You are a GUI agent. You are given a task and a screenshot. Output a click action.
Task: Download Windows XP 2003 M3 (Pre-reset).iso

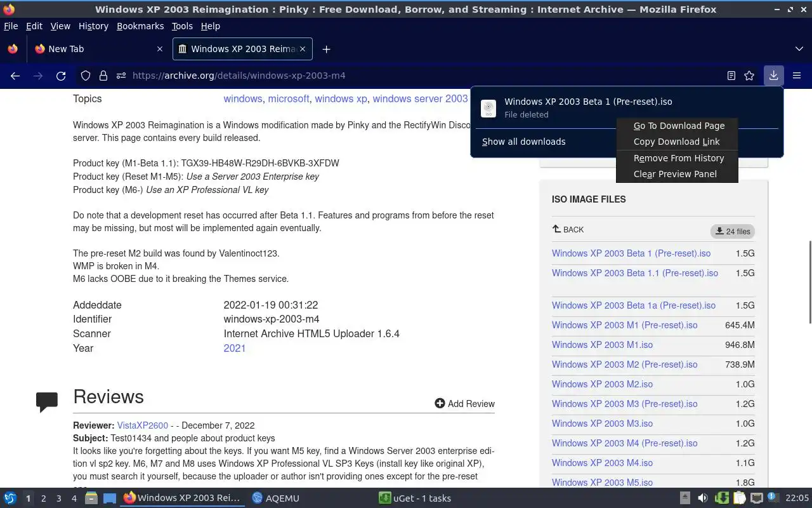624,404
